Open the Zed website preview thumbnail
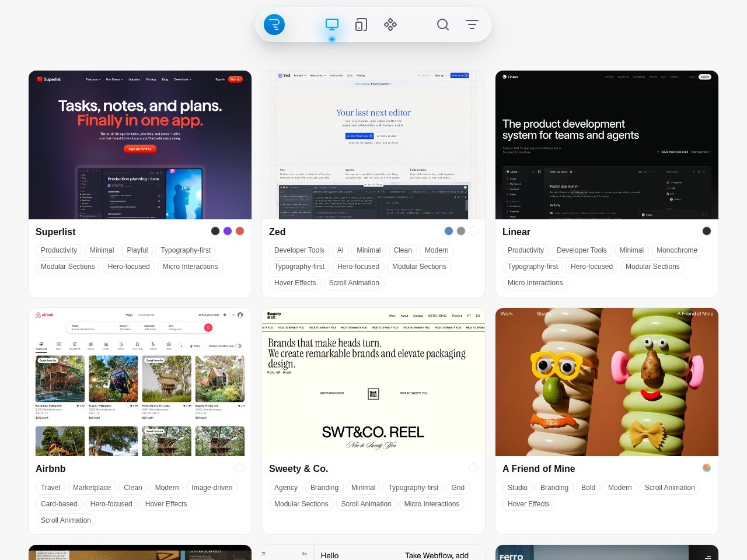This screenshot has width=747, height=560. point(373,145)
